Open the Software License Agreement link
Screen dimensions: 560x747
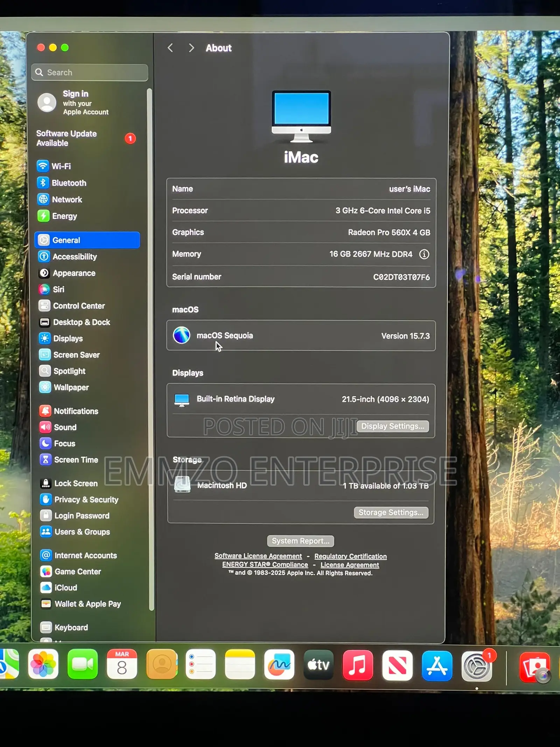[x=258, y=555]
